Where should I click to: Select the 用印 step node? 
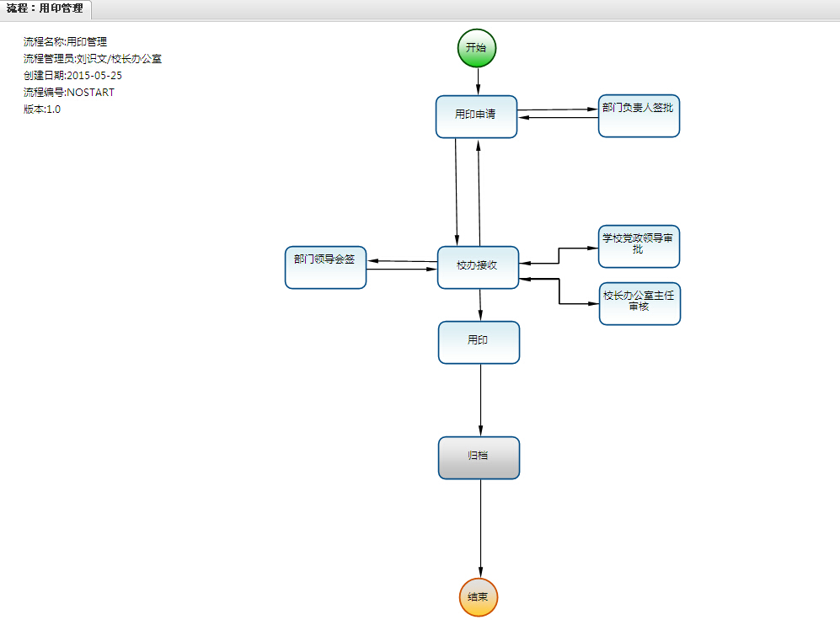479,342
